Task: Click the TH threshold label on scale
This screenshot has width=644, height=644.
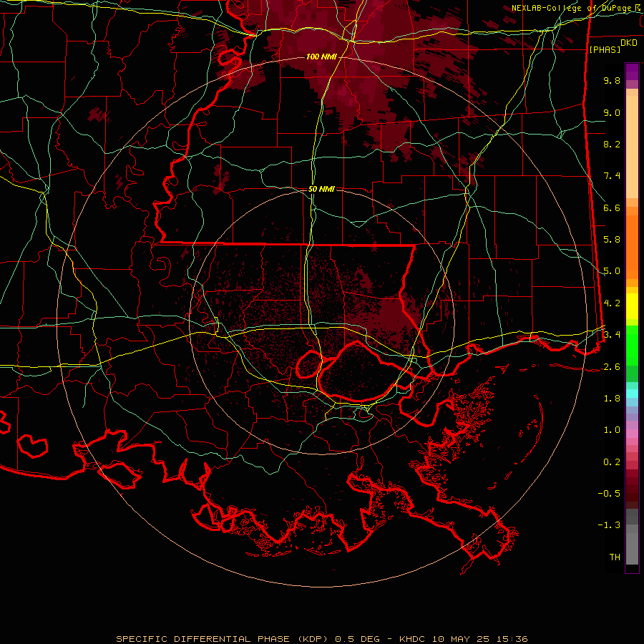Action: [615, 557]
